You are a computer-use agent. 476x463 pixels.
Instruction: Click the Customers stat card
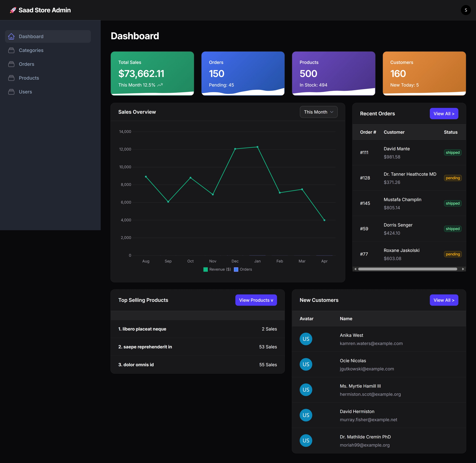424,73
